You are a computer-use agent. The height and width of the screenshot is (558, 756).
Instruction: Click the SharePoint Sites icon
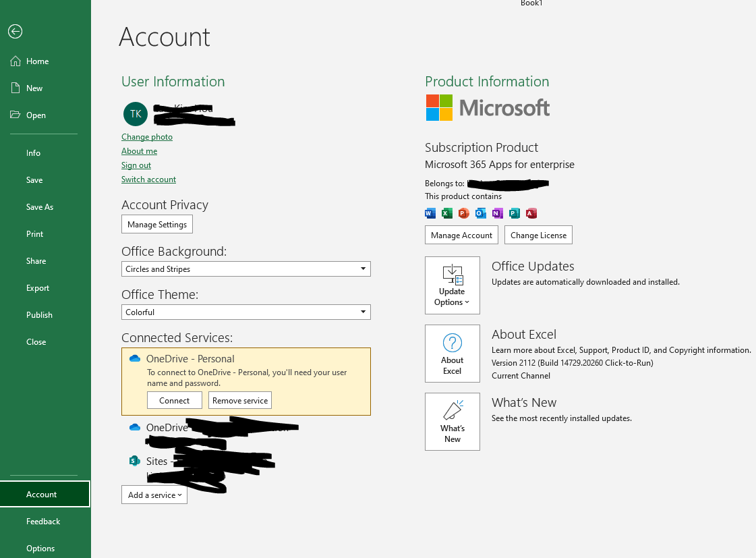[134, 461]
